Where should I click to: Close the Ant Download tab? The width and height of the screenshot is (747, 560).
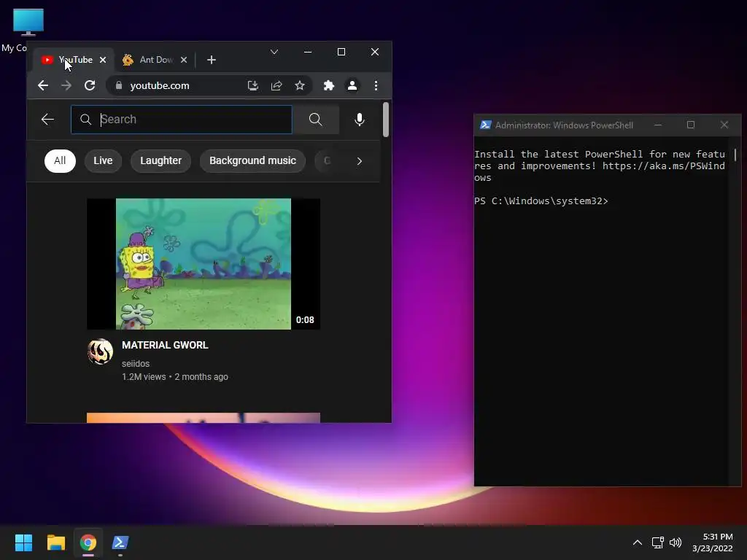point(184,60)
